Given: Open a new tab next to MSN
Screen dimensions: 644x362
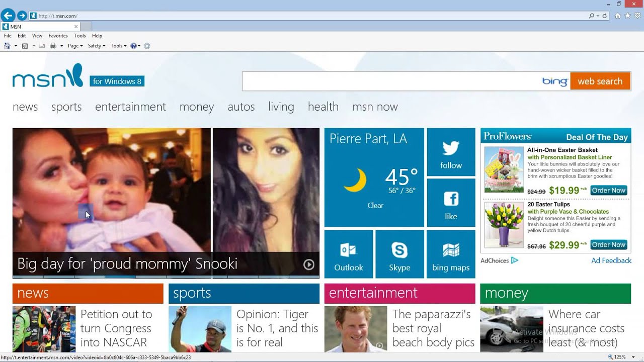Looking at the screenshot, I should 86,27.
